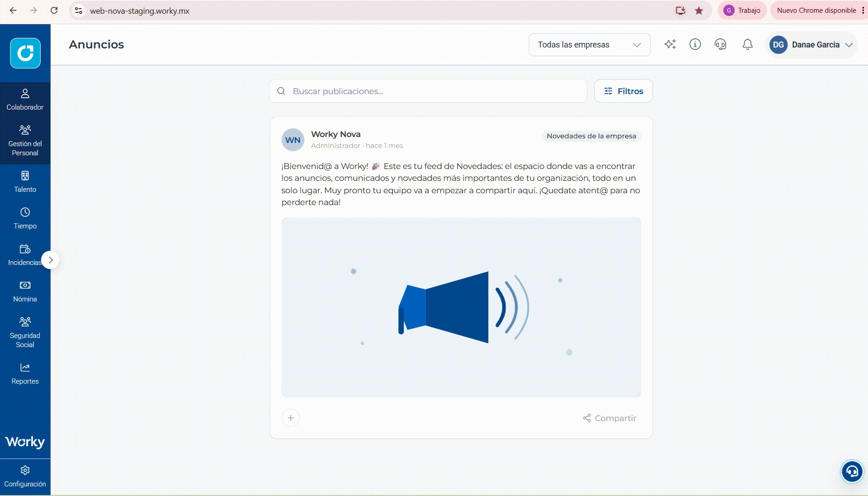Bookmark page with the star icon
The image size is (868, 496).
click(699, 11)
